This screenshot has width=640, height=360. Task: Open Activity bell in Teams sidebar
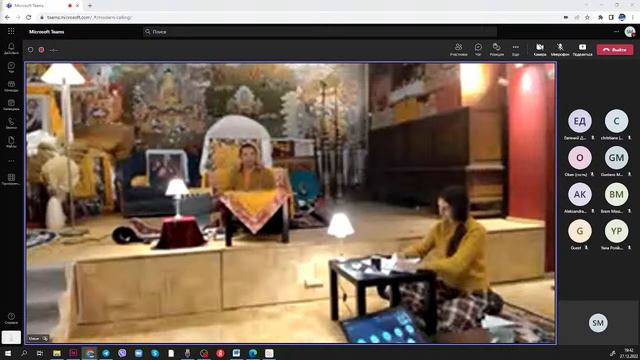(11, 49)
